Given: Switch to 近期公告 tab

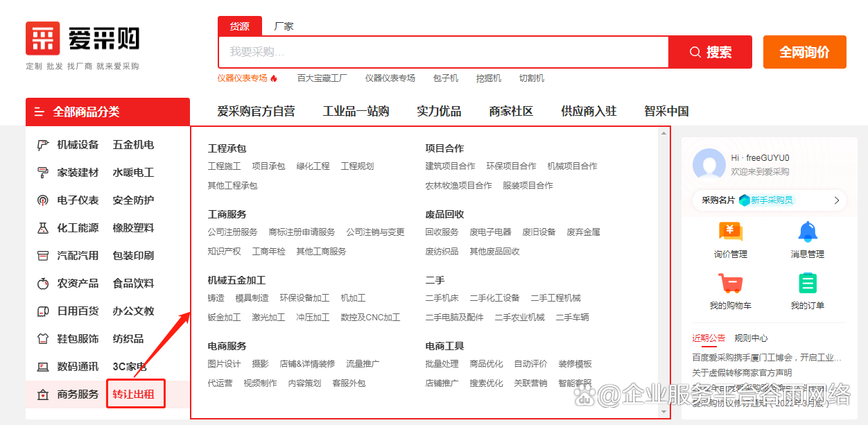Looking at the screenshot, I should [709, 338].
